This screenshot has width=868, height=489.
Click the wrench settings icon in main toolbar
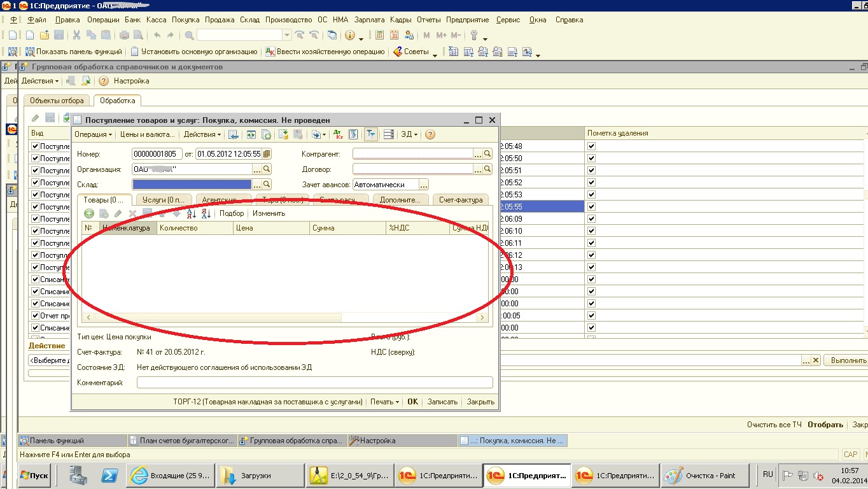click(x=474, y=35)
